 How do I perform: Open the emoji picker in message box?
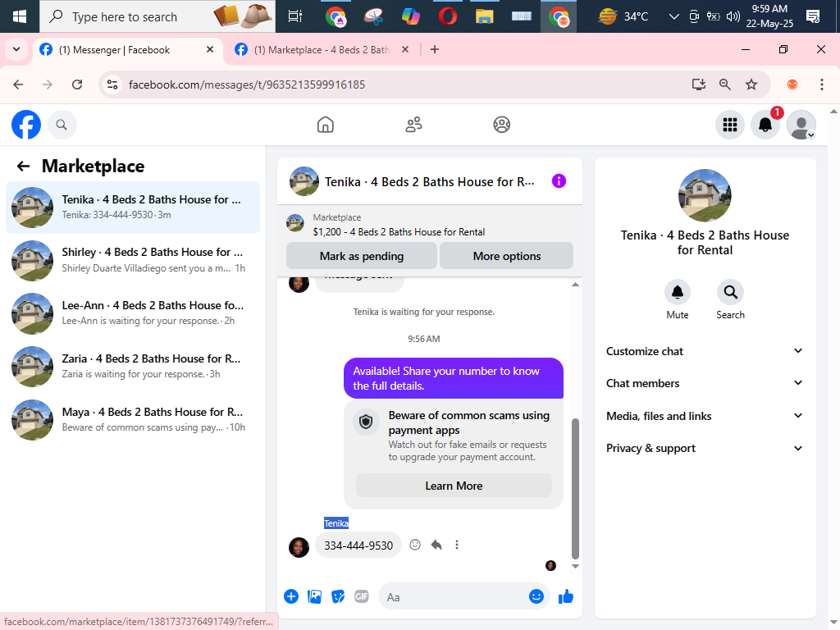(536, 596)
